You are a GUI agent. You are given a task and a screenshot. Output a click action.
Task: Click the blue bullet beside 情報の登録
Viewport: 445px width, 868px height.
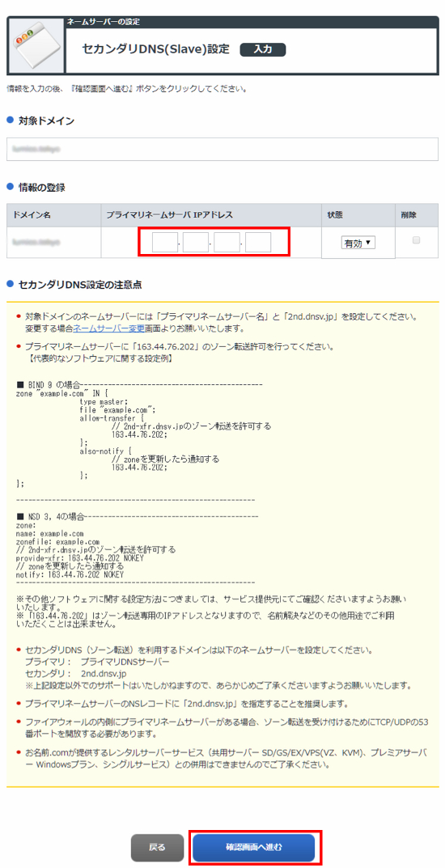point(10,187)
